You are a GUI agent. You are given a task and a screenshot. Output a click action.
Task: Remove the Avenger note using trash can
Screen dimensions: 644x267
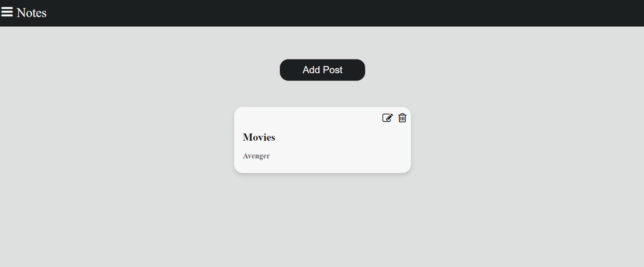[x=402, y=118]
